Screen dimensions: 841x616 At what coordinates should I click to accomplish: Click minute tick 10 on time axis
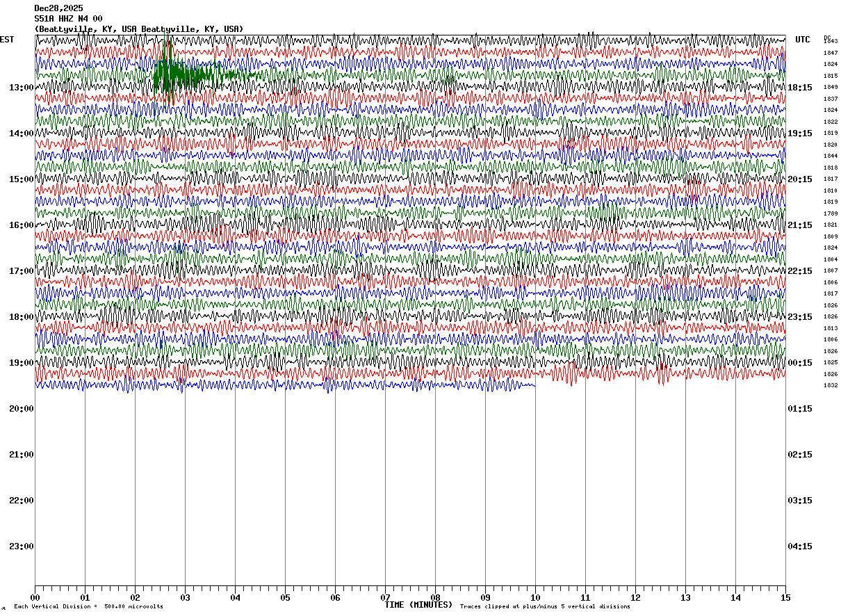pyautogui.click(x=535, y=597)
